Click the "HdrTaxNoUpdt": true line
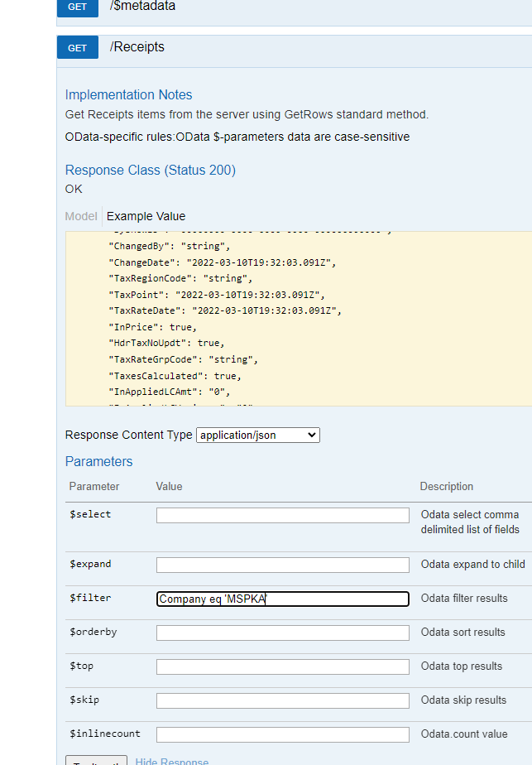 pos(166,343)
